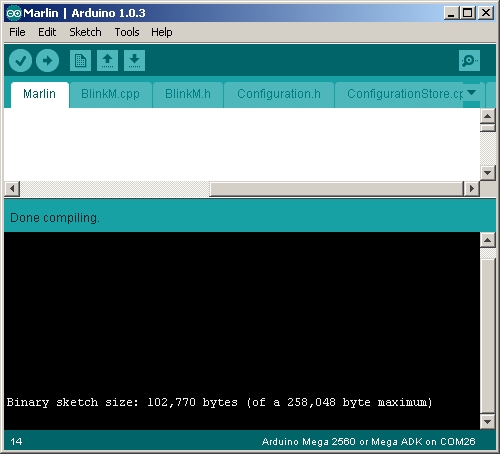Click console scrollbar down arrow

(488, 422)
